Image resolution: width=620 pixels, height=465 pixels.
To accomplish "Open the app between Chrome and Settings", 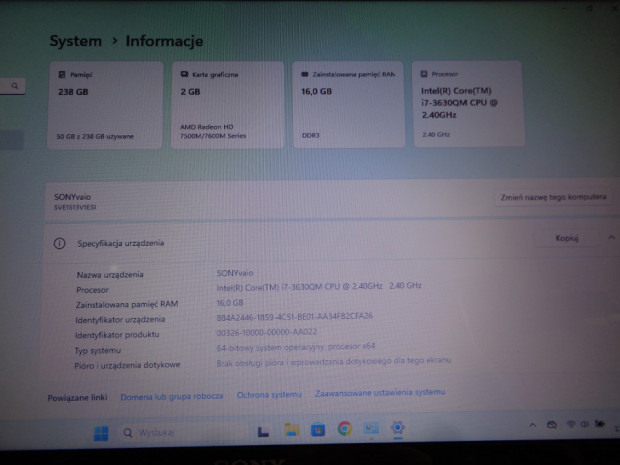I will 371,428.
